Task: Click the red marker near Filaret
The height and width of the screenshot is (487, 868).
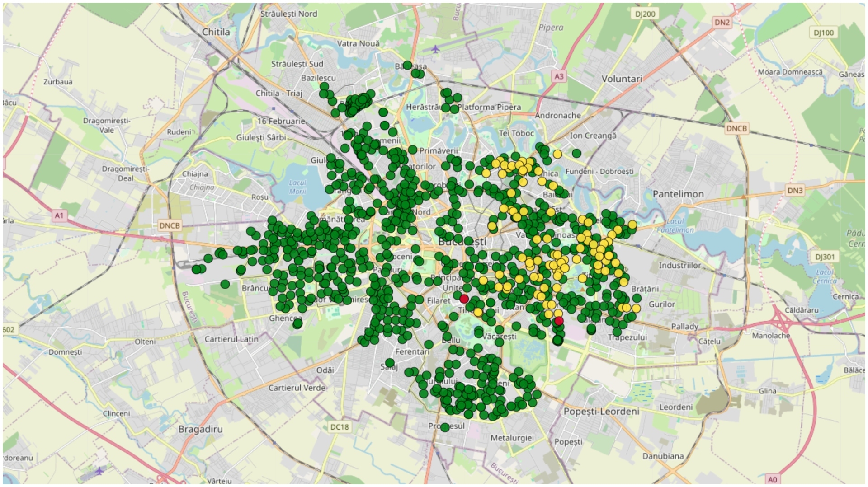Action: [x=464, y=299]
